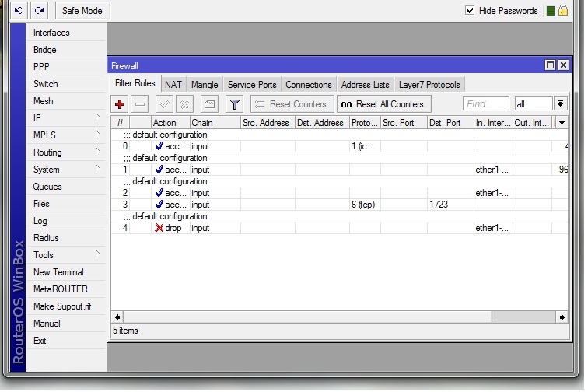Click the padlock icon at top right

point(563,10)
